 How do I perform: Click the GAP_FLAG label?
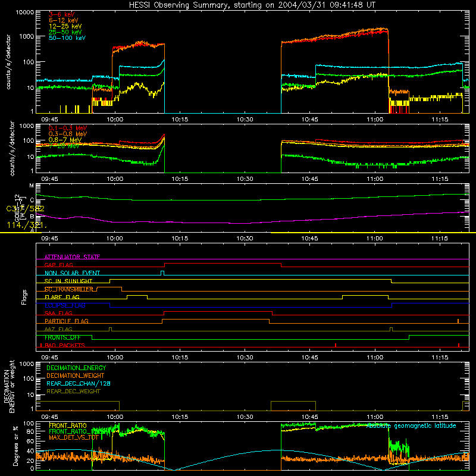58,265
